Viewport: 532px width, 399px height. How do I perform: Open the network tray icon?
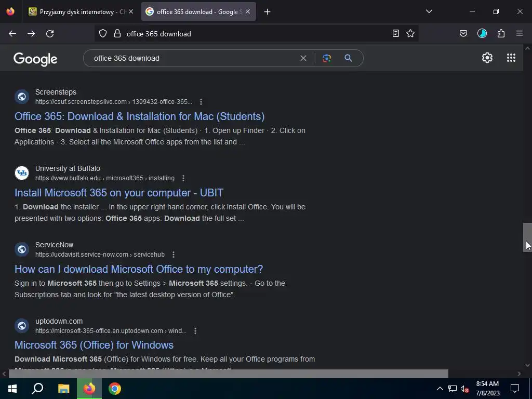pyautogui.click(x=453, y=389)
